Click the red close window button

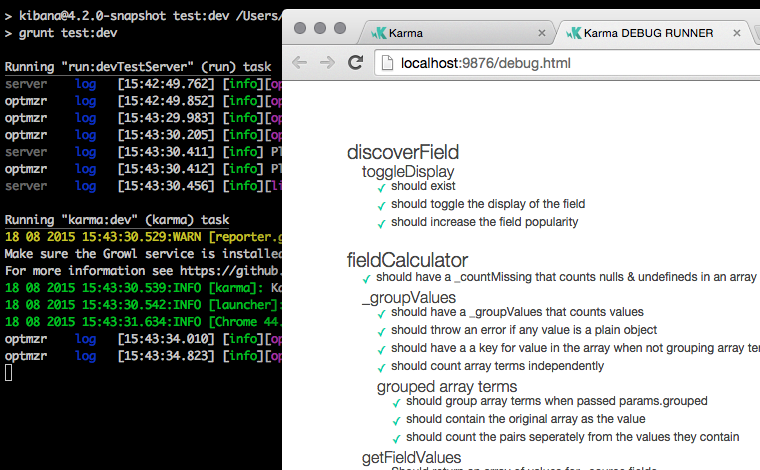tap(300, 28)
